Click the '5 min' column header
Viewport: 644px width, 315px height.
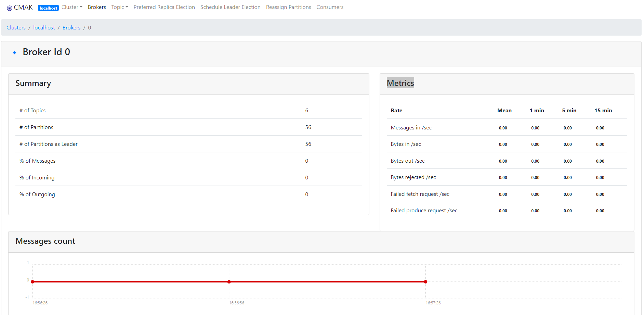(569, 111)
